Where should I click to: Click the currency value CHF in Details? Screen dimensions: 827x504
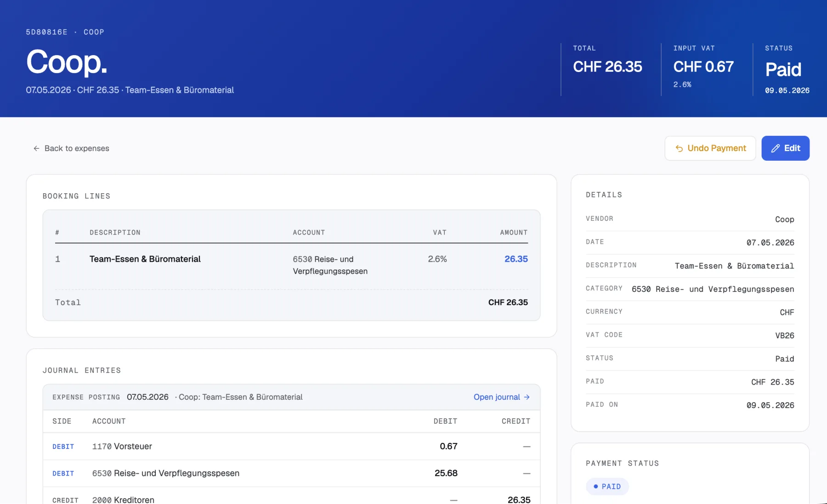787,313
